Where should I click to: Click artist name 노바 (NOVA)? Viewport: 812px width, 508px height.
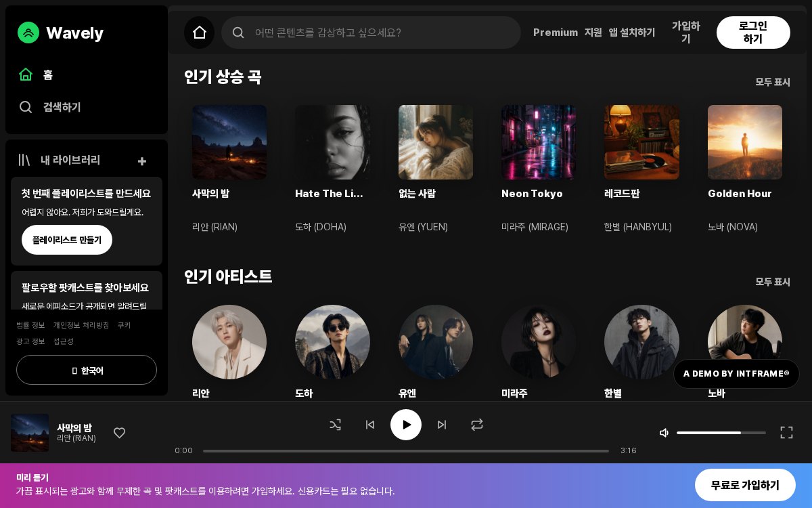click(x=733, y=227)
